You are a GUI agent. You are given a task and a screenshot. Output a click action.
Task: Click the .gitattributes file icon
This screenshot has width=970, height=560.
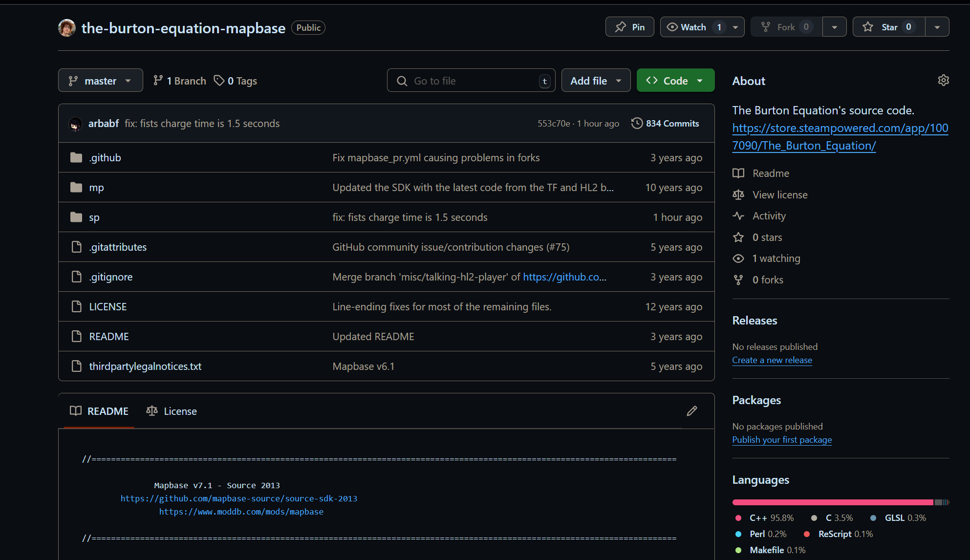point(76,247)
